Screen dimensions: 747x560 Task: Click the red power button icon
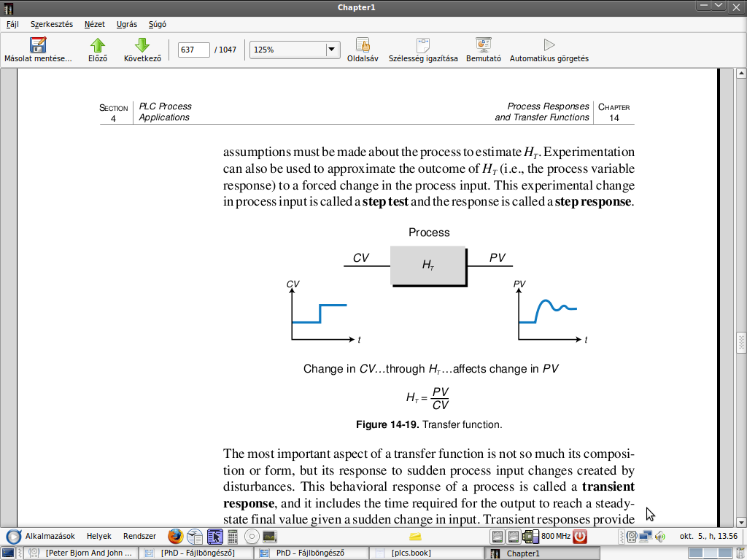click(x=580, y=537)
